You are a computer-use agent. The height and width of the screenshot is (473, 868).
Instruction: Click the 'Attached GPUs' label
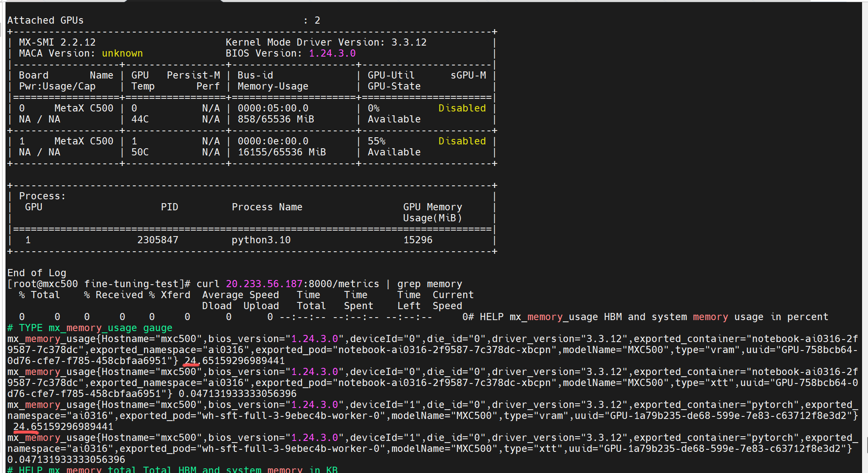[45, 20]
